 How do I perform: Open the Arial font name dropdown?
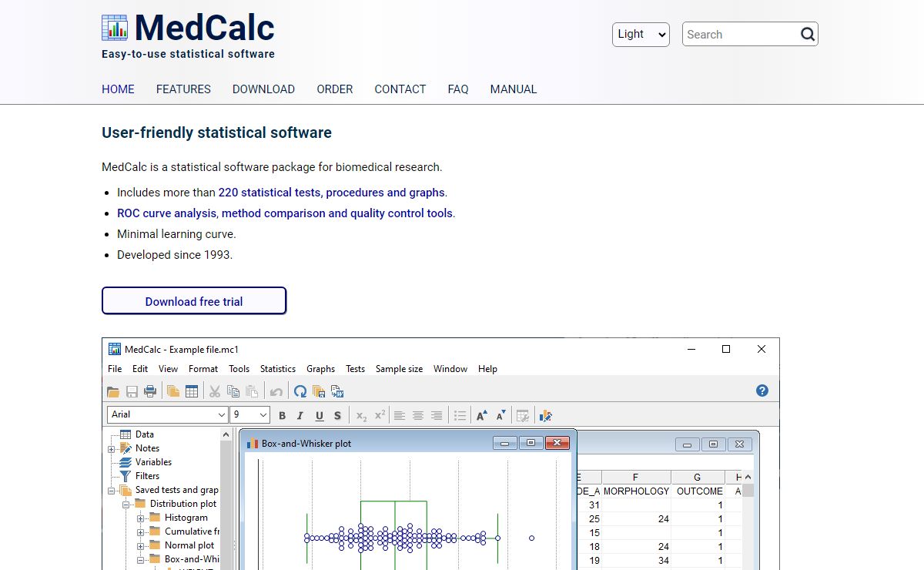pos(167,414)
